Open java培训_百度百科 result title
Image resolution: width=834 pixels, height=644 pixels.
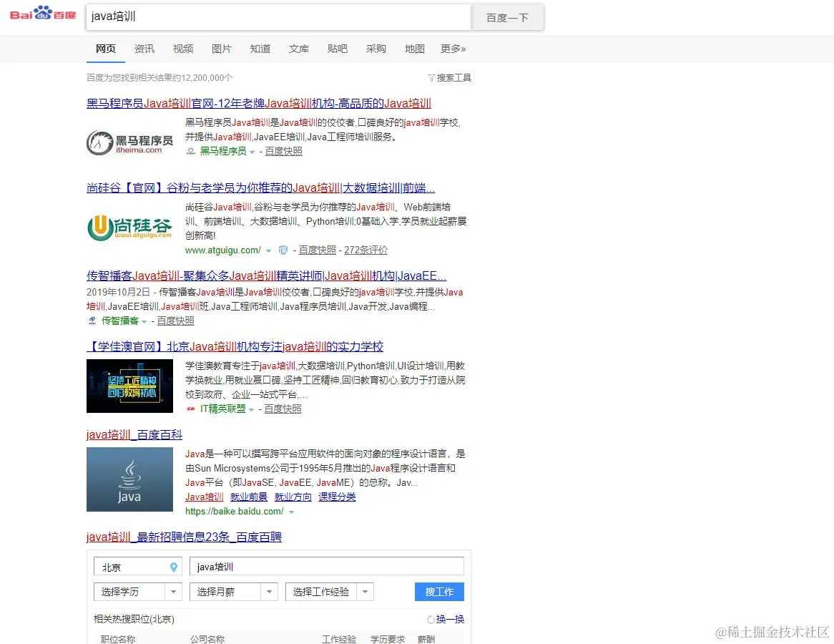click(x=134, y=435)
